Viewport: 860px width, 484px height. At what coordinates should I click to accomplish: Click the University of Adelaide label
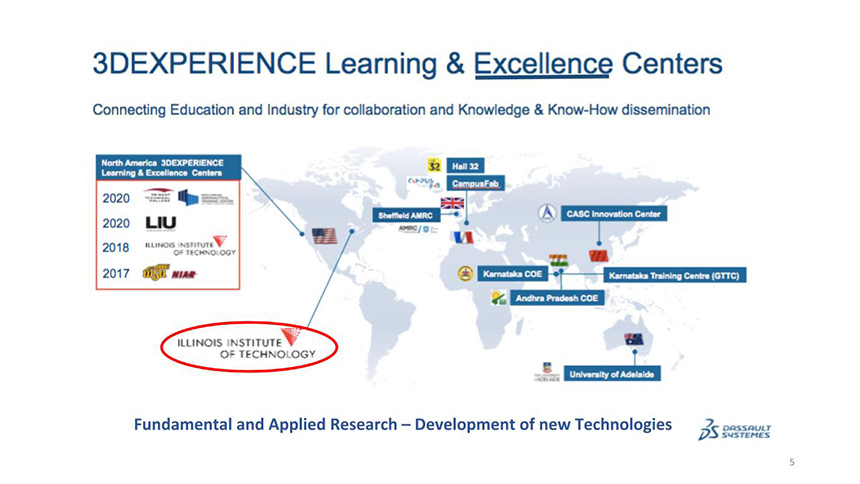(x=614, y=373)
